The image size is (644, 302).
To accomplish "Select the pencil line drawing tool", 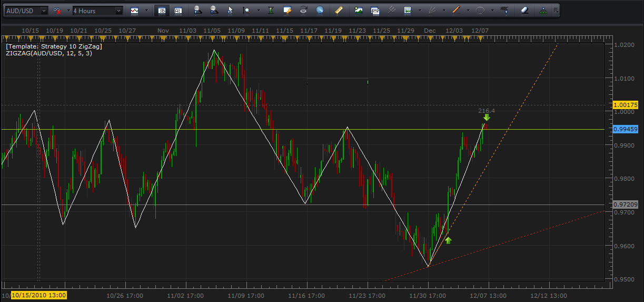I will click(456, 10).
